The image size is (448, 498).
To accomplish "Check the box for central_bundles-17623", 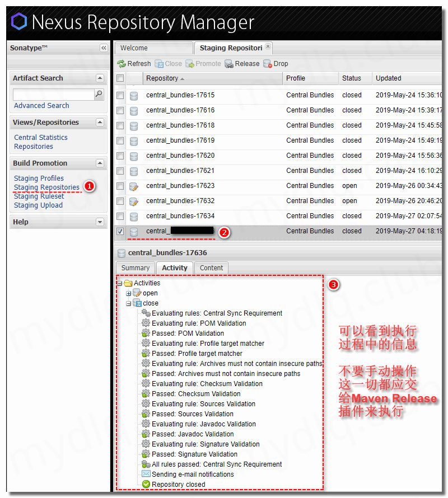I will click(120, 186).
